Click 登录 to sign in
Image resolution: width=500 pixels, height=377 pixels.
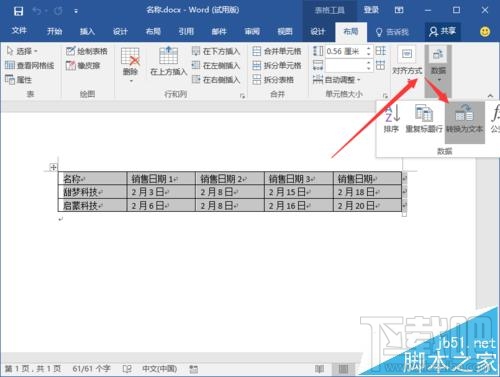pyautogui.click(x=371, y=10)
